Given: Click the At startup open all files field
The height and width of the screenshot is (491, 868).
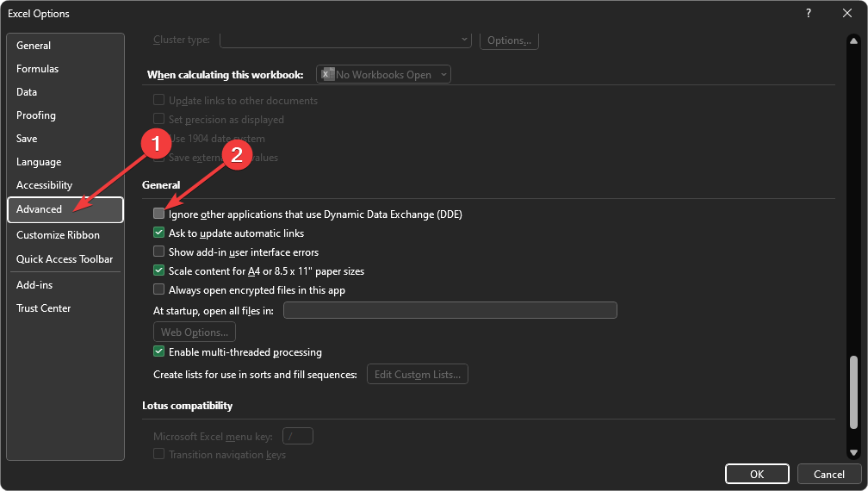Looking at the screenshot, I should coord(450,310).
